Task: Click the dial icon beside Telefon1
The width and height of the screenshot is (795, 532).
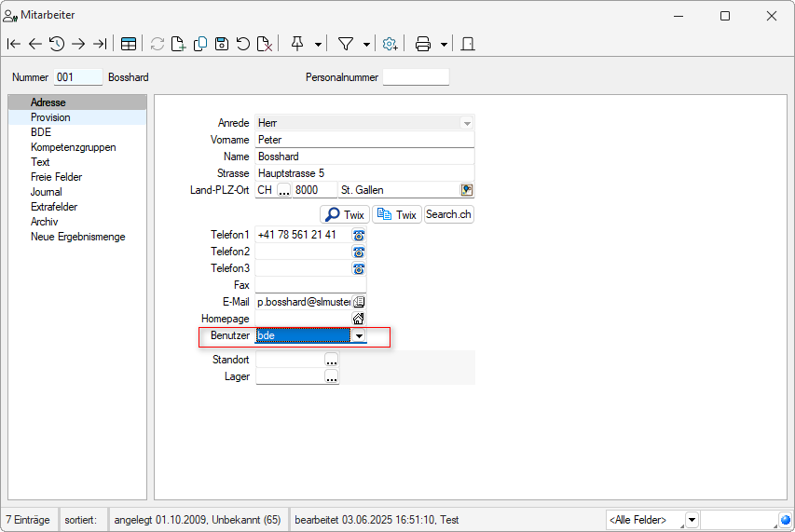Action: point(359,236)
